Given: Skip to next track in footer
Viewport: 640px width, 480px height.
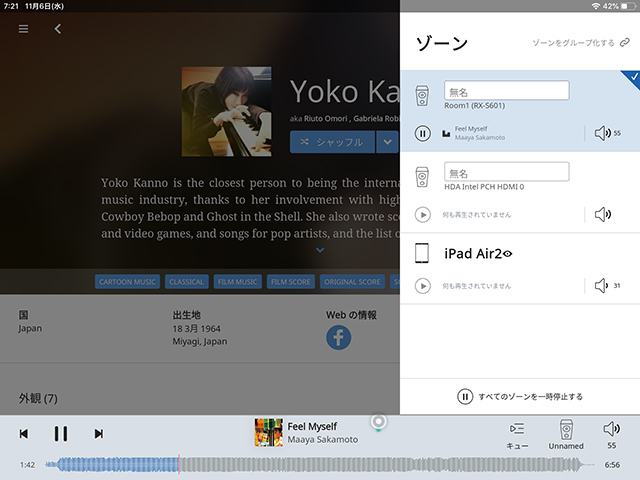Looking at the screenshot, I should click(x=99, y=433).
